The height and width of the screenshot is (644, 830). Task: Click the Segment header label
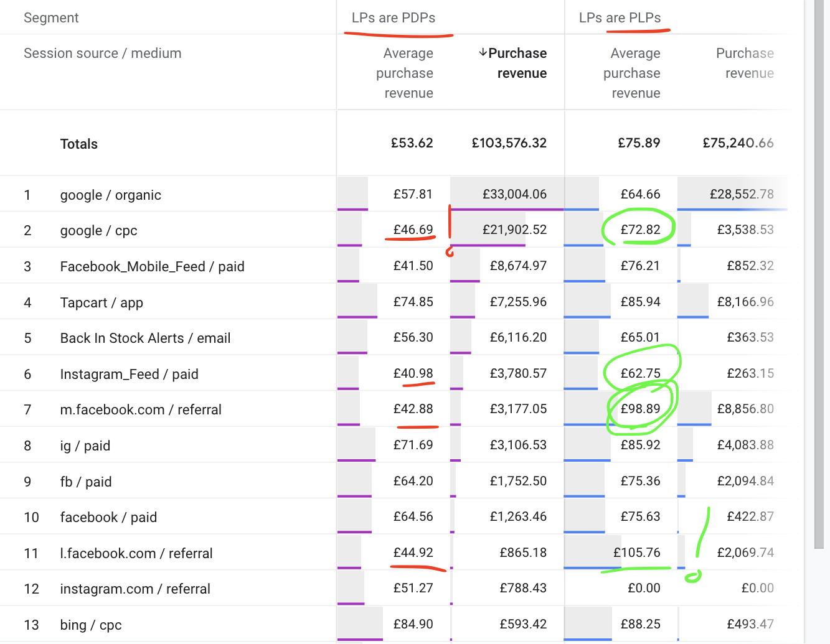coord(51,18)
